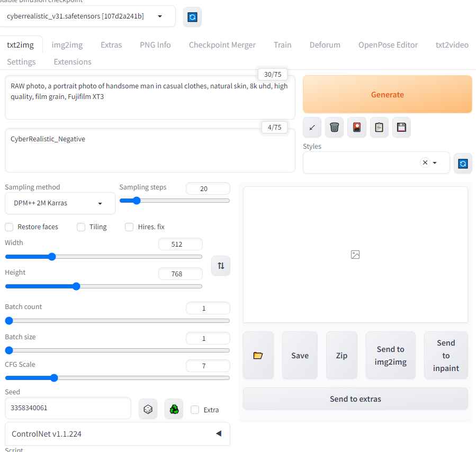Apply selected styles with the clipboard icon
The width and height of the screenshot is (476, 452).
pos(379,128)
